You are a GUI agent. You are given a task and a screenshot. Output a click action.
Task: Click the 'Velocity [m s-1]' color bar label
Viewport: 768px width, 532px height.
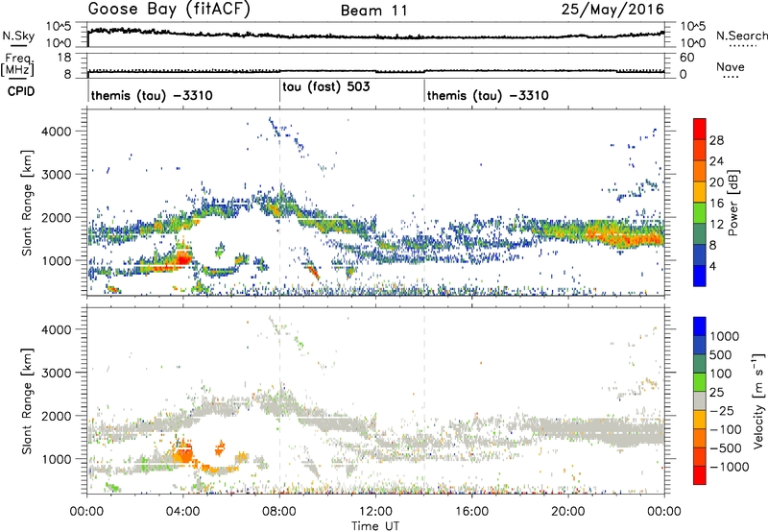[x=758, y=400]
